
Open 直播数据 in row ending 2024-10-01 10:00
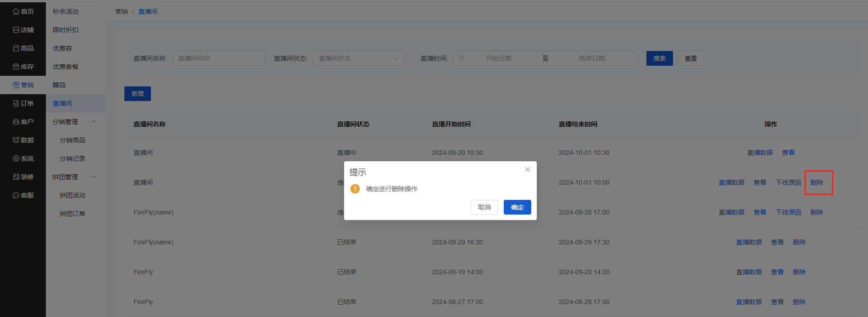tap(732, 182)
